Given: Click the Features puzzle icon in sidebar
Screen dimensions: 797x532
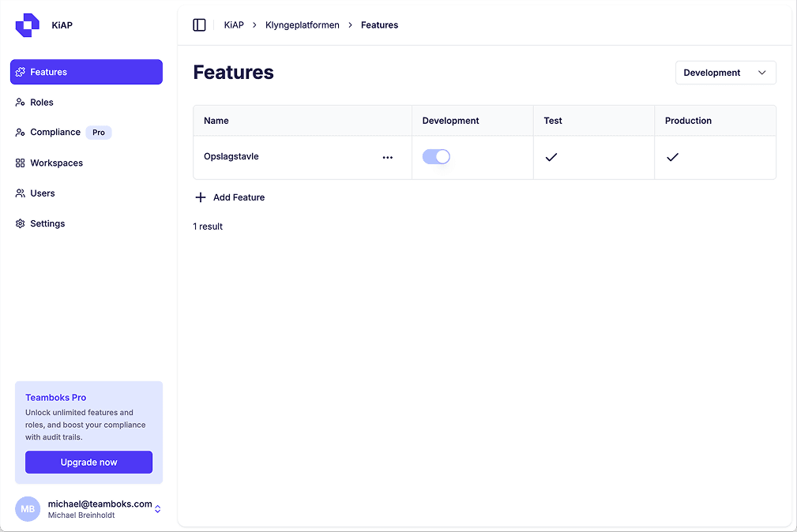Looking at the screenshot, I should pos(21,72).
